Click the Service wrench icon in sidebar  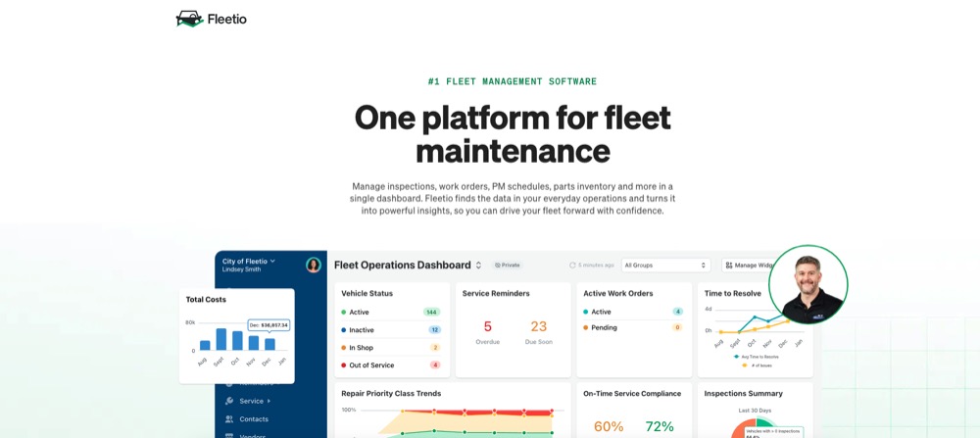[x=229, y=401]
